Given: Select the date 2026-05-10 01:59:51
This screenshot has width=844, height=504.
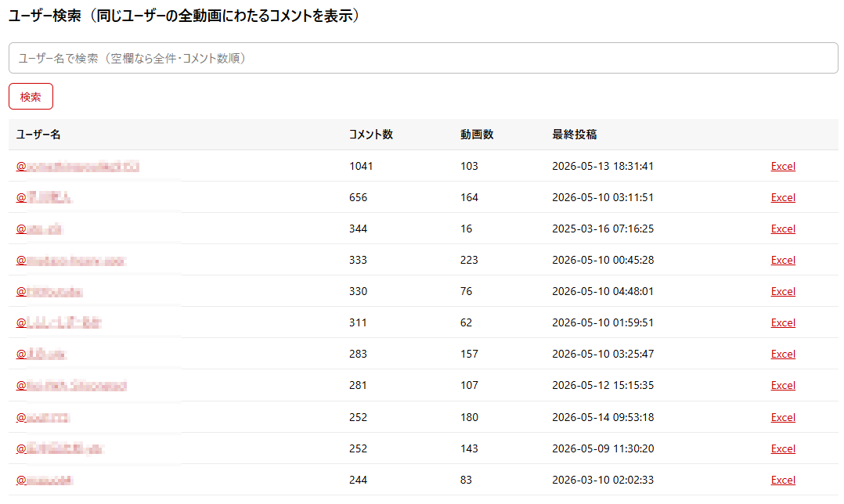Looking at the screenshot, I should 603,322.
